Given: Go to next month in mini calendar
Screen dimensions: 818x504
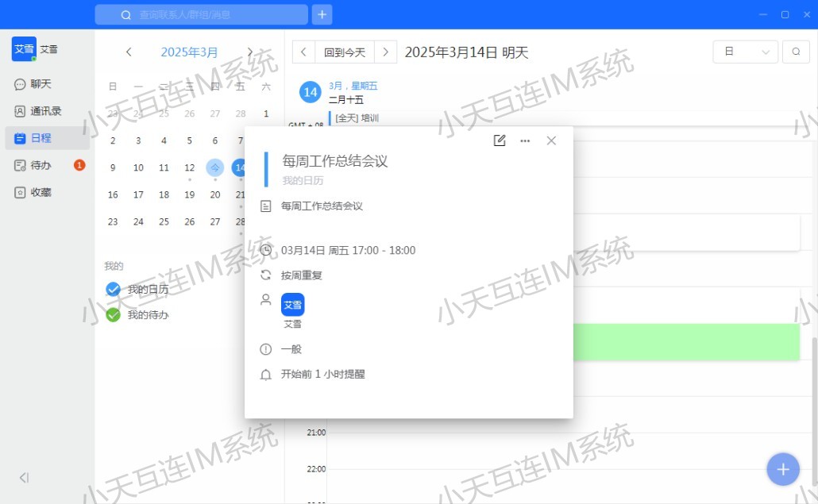Looking at the screenshot, I should tap(250, 52).
